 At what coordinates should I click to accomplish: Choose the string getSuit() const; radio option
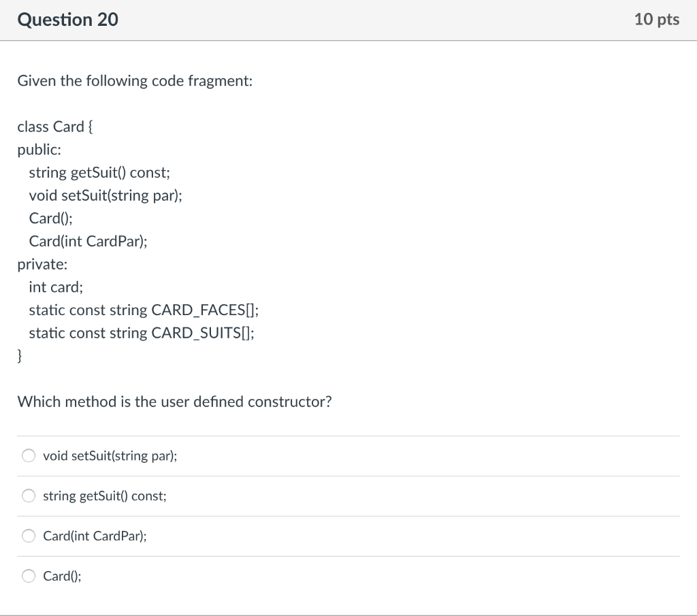[x=29, y=496]
